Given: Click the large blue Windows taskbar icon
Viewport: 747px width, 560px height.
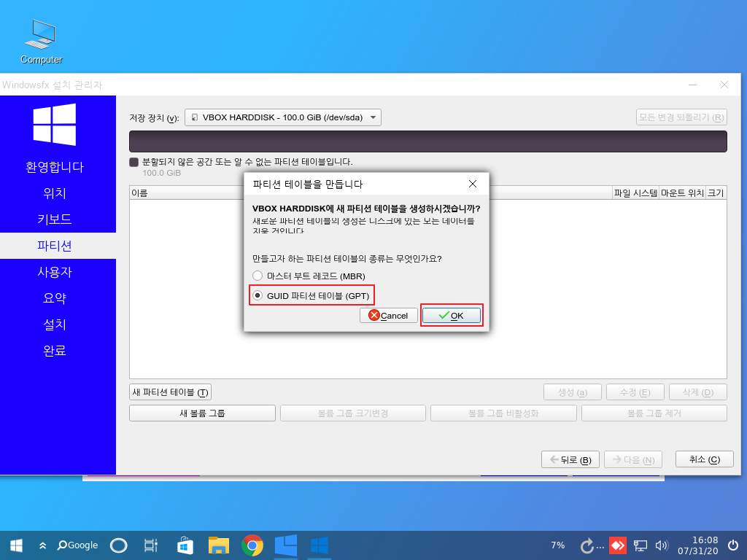Looking at the screenshot, I should coord(286,545).
